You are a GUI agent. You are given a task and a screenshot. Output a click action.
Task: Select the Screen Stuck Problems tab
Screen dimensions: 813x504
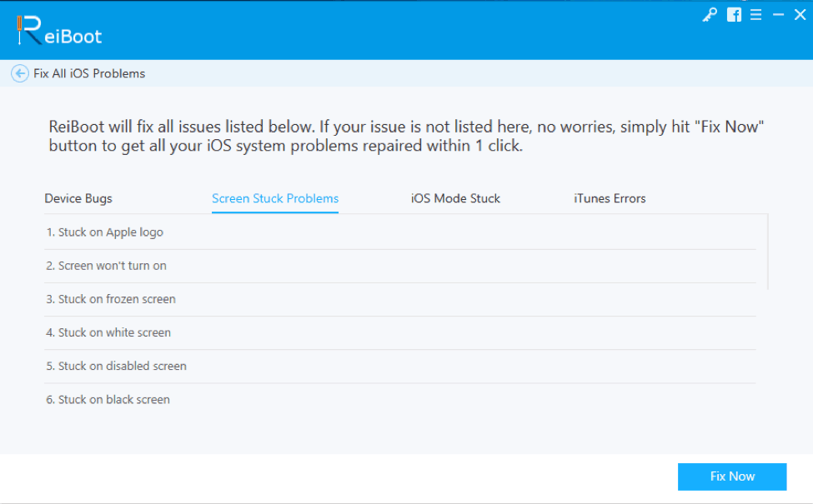click(275, 198)
